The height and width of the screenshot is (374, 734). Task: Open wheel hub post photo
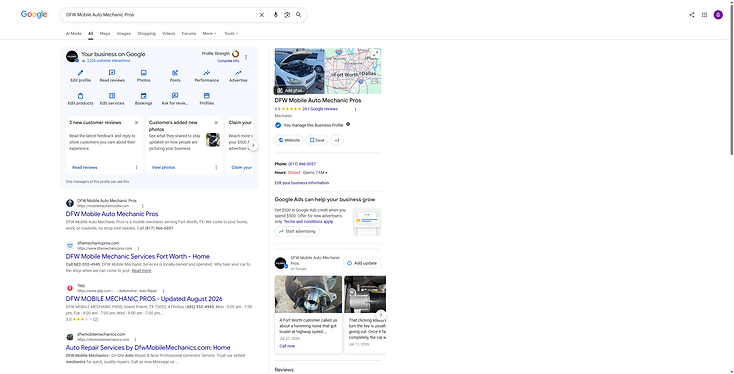click(308, 294)
